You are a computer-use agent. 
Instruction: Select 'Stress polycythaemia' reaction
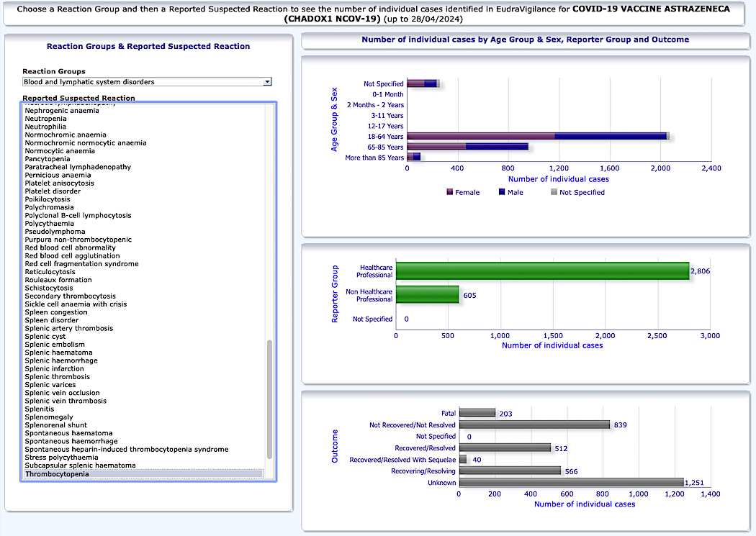point(62,458)
